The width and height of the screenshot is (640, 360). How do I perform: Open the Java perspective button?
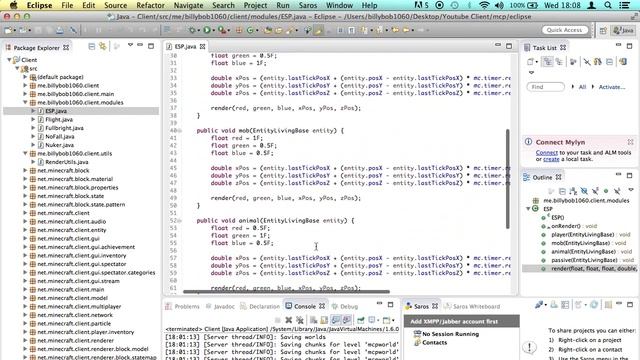624,30
